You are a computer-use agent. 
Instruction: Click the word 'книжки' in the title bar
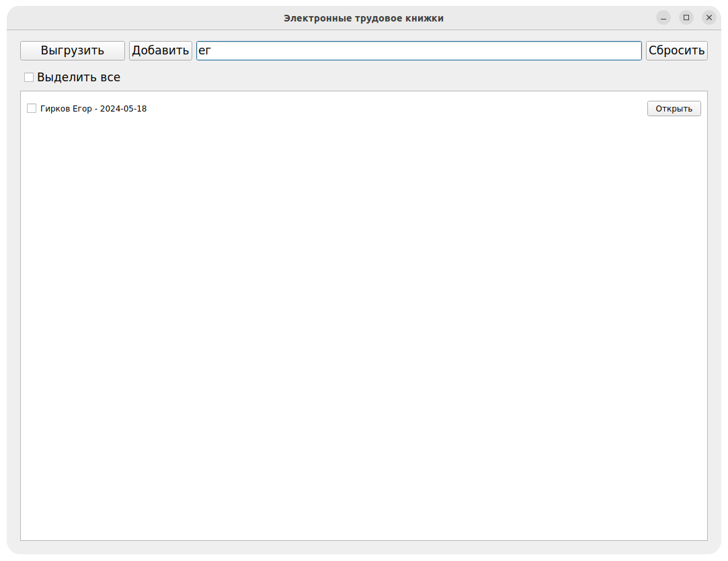(x=424, y=18)
